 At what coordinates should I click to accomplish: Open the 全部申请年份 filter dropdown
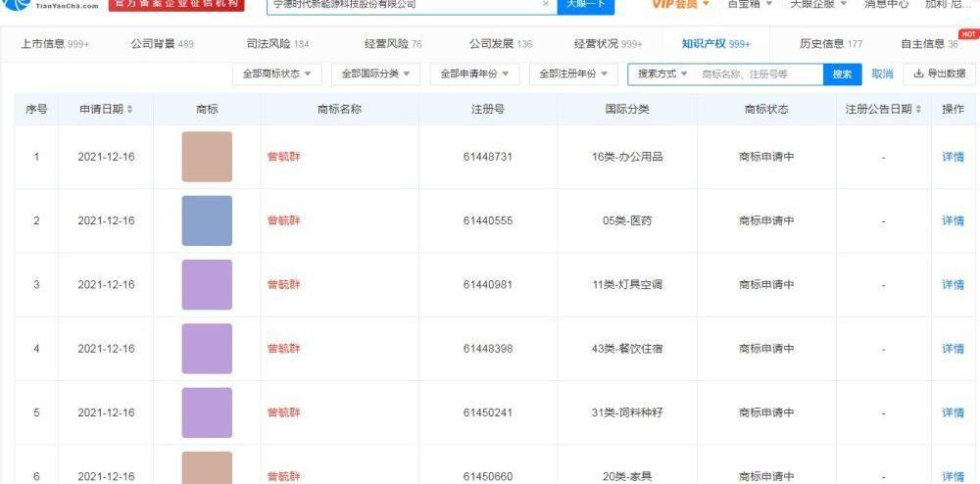[x=474, y=74]
